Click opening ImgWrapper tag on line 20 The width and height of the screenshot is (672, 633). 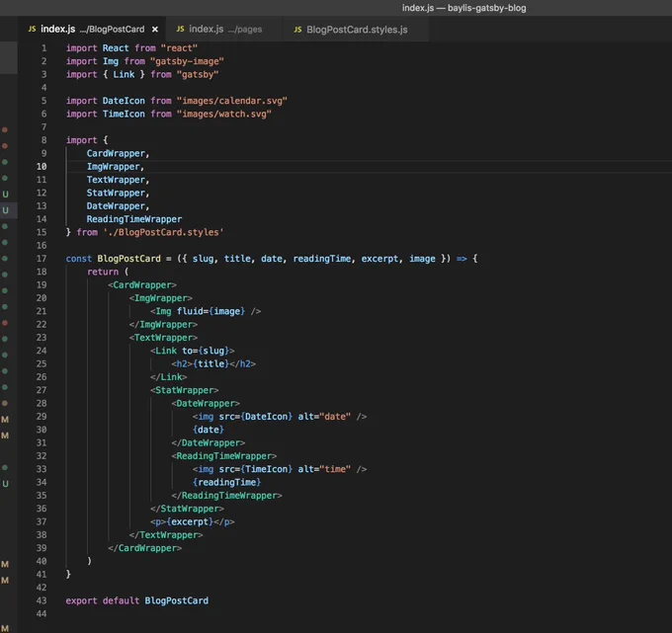161,298
